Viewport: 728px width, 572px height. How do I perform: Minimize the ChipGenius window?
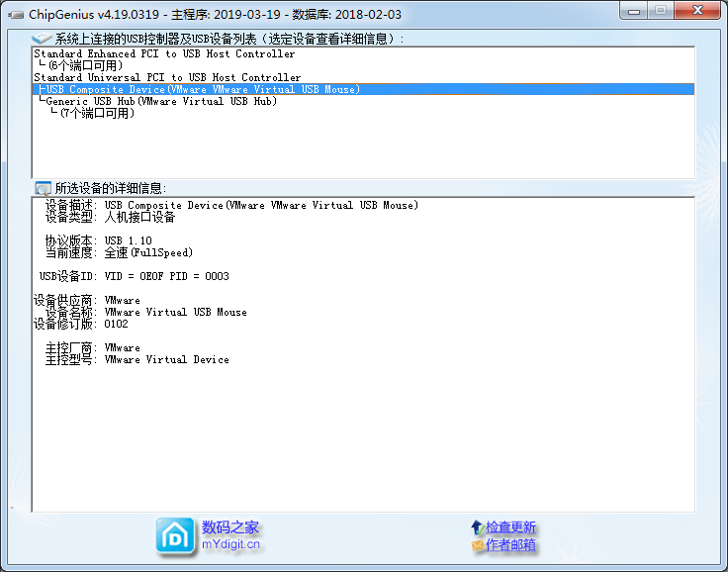click(633, 11)
